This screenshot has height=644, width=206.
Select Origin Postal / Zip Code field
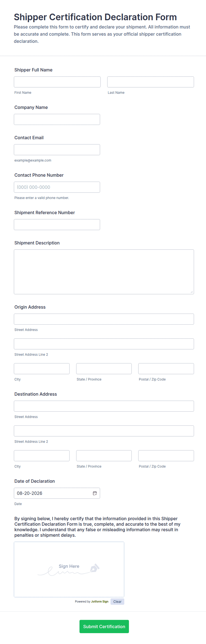pos(166,369)
